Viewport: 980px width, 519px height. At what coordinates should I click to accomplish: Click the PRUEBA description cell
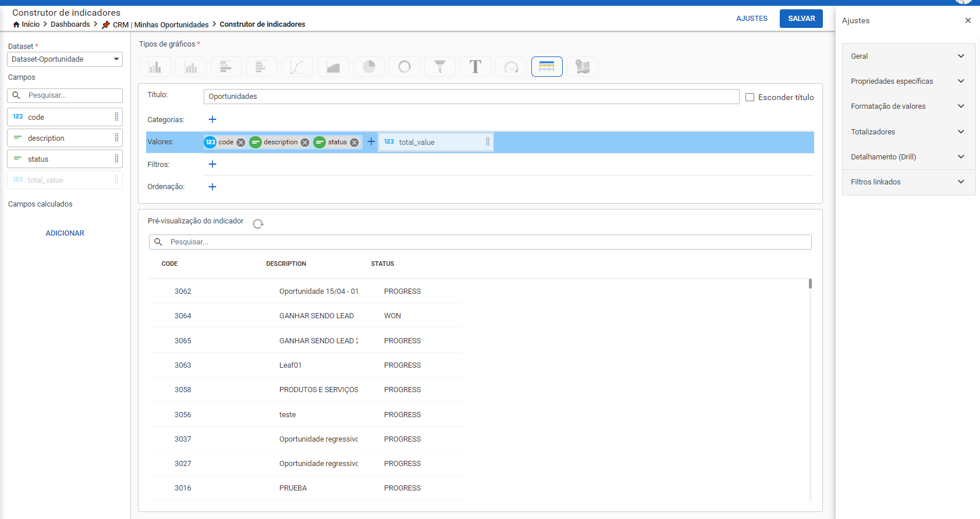(x=293, y=488)
